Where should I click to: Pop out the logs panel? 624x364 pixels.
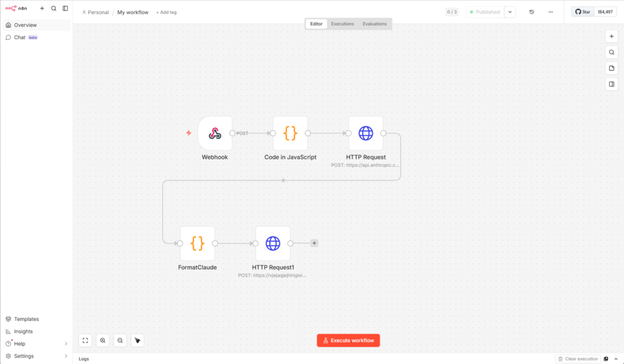pyautogui.click(x=606, y=359)
